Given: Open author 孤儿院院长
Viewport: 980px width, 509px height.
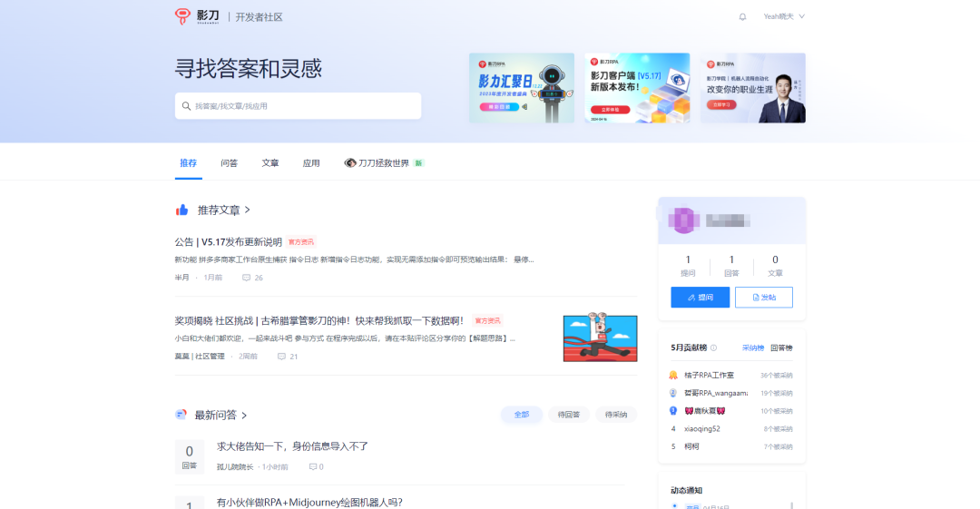Looking at the screenshot, I should (x=235, y=467).
